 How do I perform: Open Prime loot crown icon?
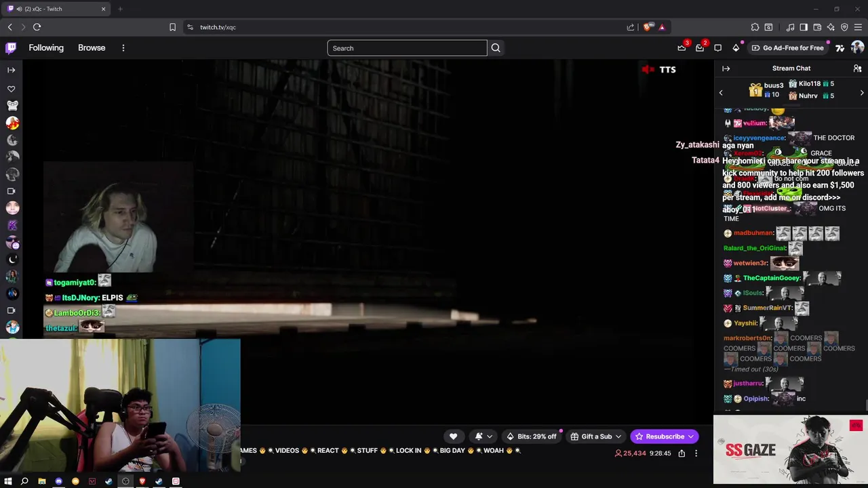click(x=682, y=48)
